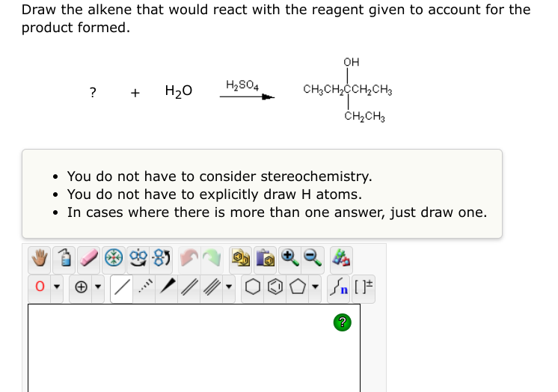Select the bold wedge bond tool
The width and height of the screenshot is (558, 392).
coord(168,287)
